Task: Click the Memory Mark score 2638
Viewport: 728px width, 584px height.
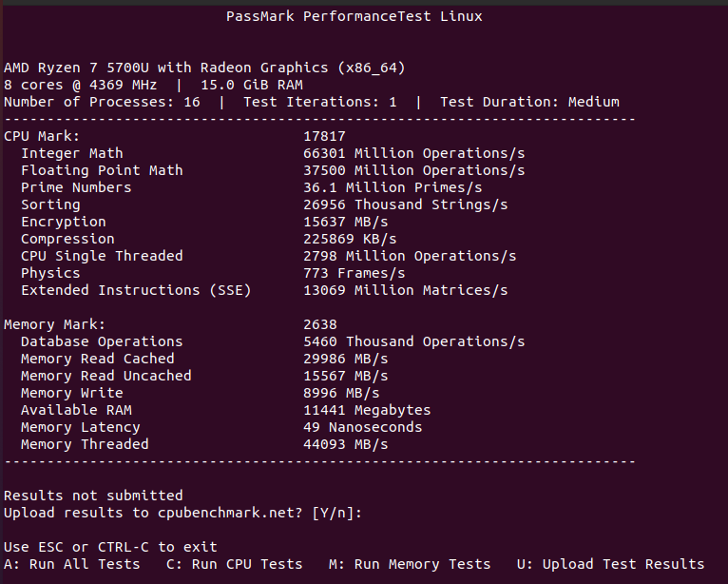Action: click(320, 324)
